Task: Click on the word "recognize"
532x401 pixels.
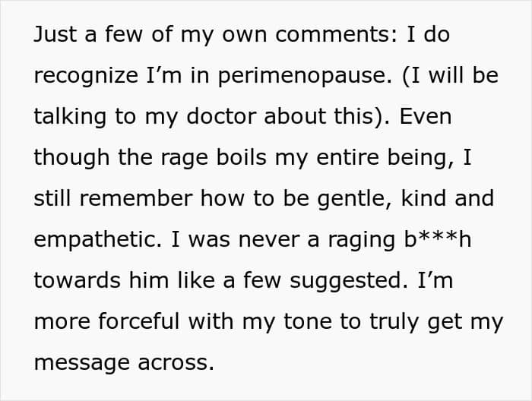Action: pyautogui.click(x=86, y=76)
